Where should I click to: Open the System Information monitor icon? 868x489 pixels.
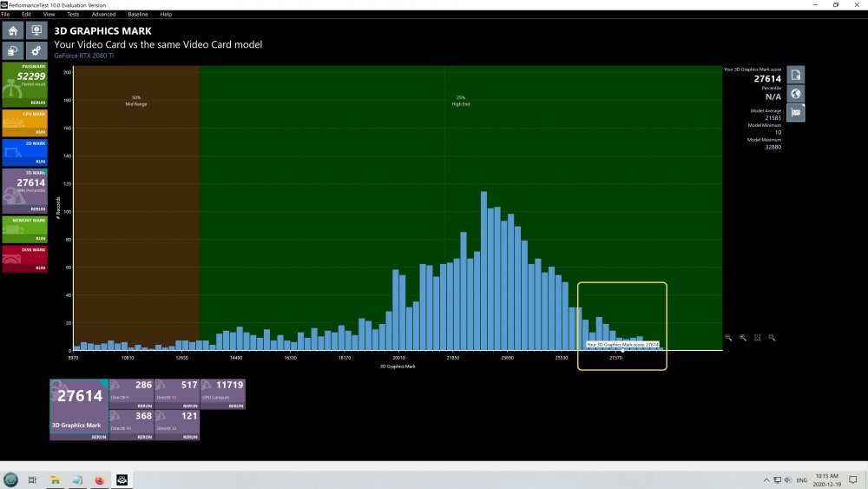click(x=36, y=30)
